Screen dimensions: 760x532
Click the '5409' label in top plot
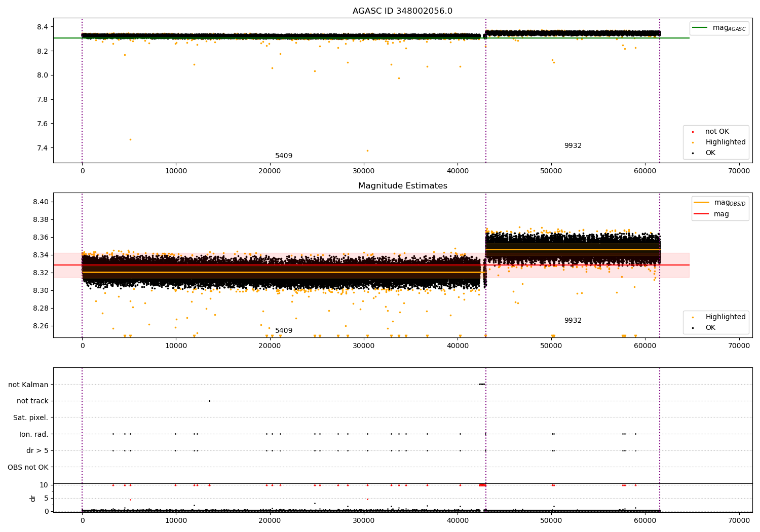(284, 156)
